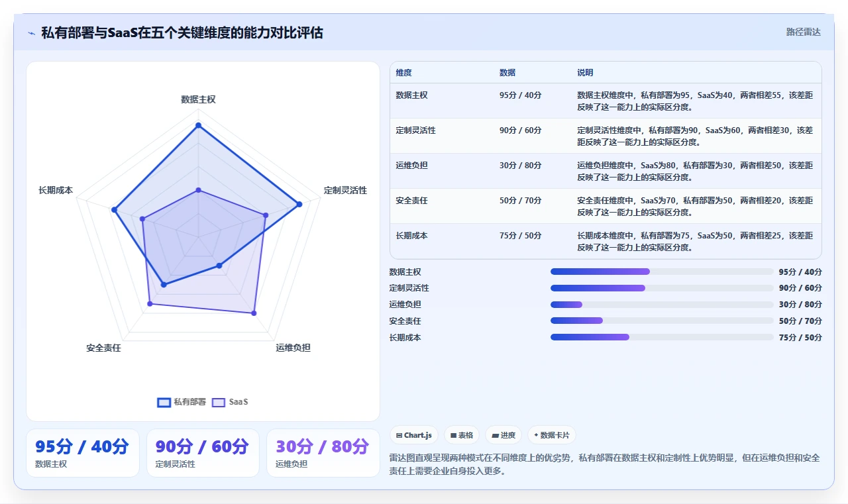Viewport: 848px width, 504px height.
Task: Click the 运维负担 label beside progress bars
Action: 405,305
